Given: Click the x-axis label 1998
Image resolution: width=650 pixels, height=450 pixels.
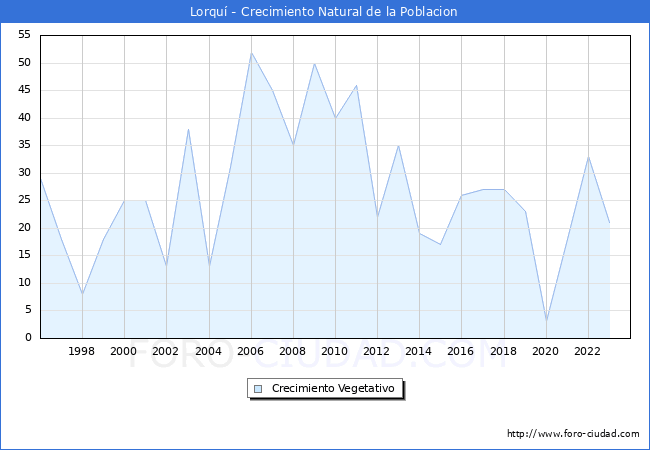Looking at the screenshot, I should click(81, 351).
